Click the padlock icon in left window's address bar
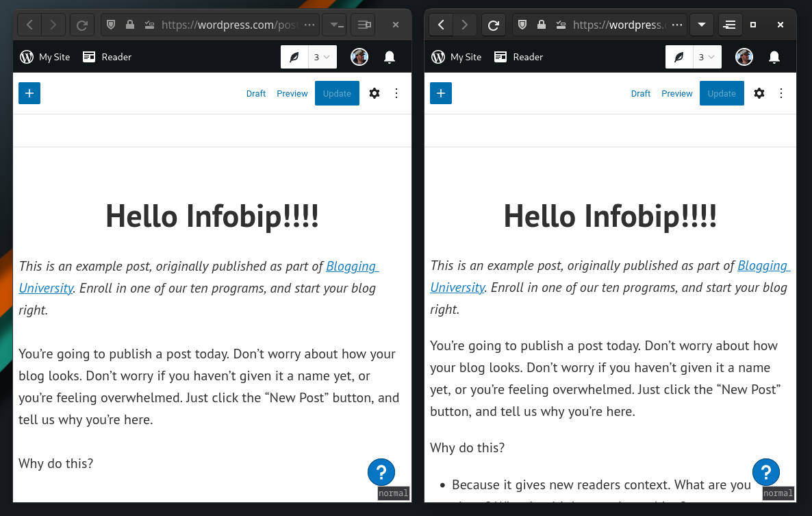This screenshot has height=516, width=812. (x=130, y=25)
